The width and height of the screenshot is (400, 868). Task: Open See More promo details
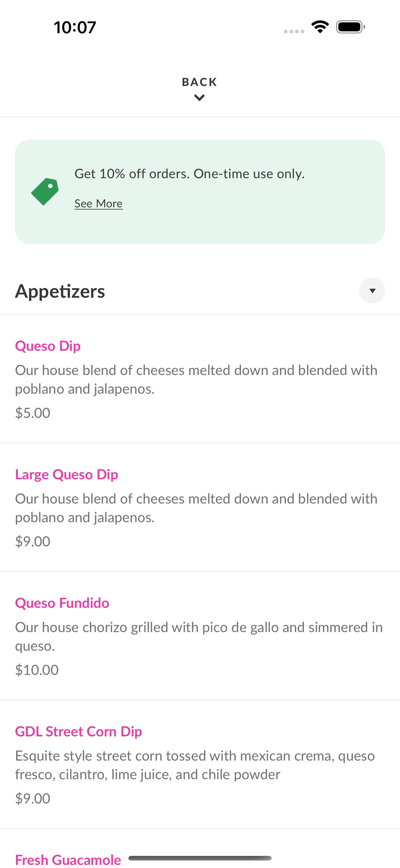pyautogui.click(x=99, y=204)
